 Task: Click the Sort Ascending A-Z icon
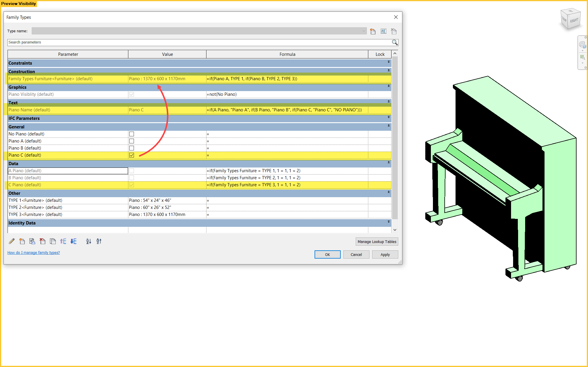(x=89, y=241)
